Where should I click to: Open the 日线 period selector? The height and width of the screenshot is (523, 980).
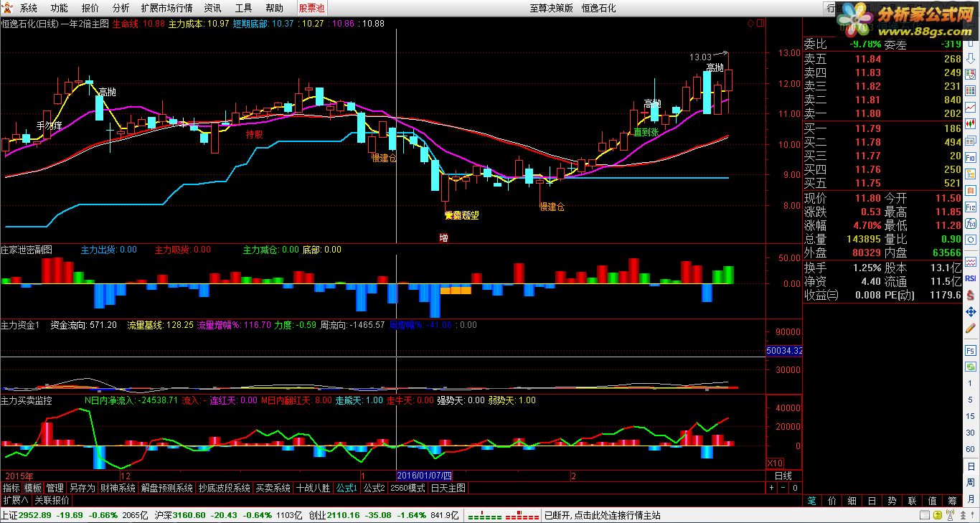[x=783, y=476]
